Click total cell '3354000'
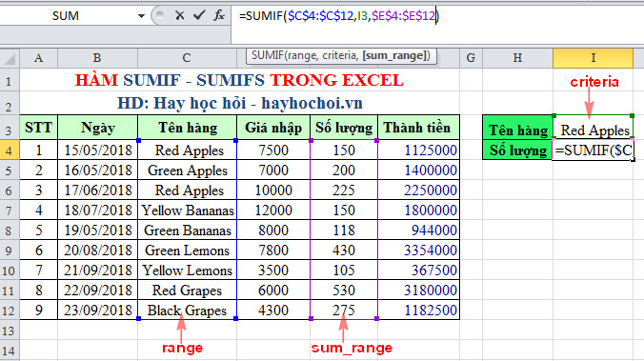The image size is (644, 361). coord(418,251)
